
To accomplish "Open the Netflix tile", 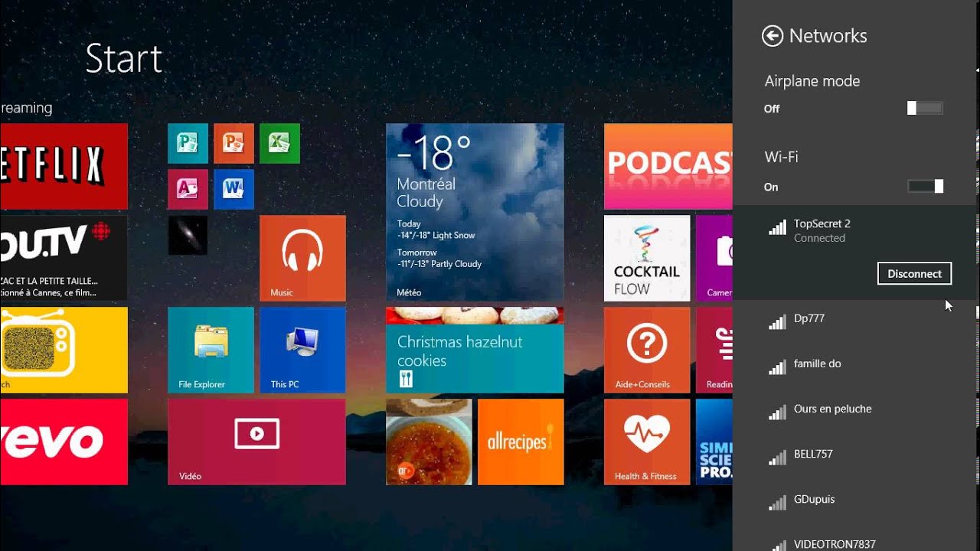I will [64, 166].
